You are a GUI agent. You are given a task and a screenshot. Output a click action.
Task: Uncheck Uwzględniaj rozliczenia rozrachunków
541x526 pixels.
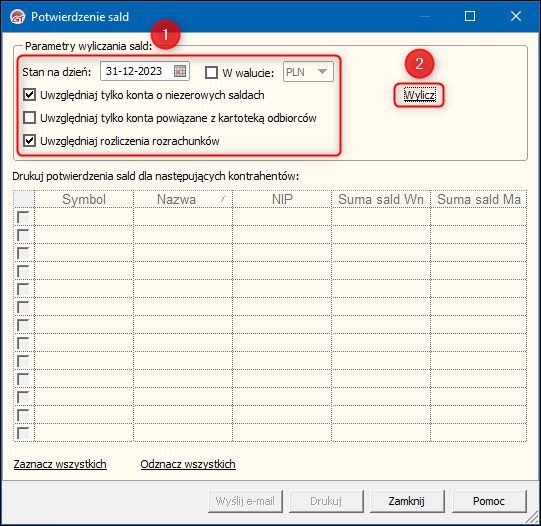[29, 140]
